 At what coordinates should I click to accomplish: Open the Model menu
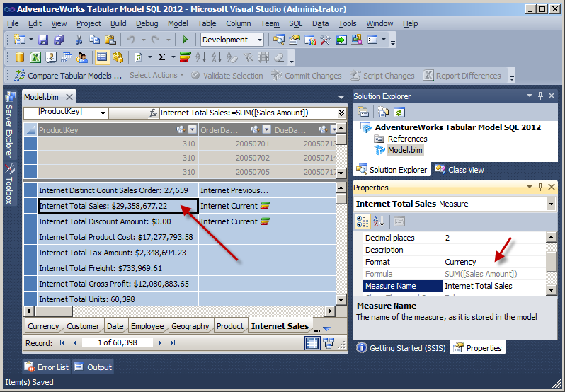tap(178, 23)
